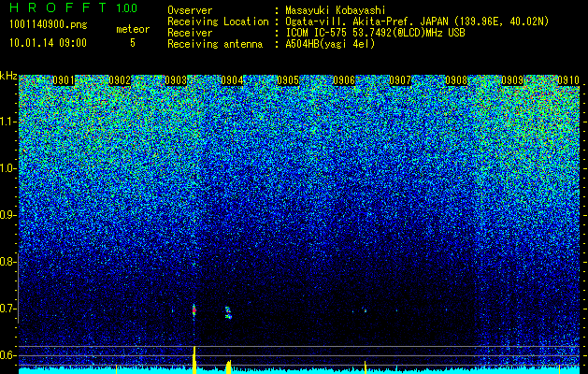The image size is (588, 374).
Task: Click the HROFFT program title text
Action: tap(59, 7)
